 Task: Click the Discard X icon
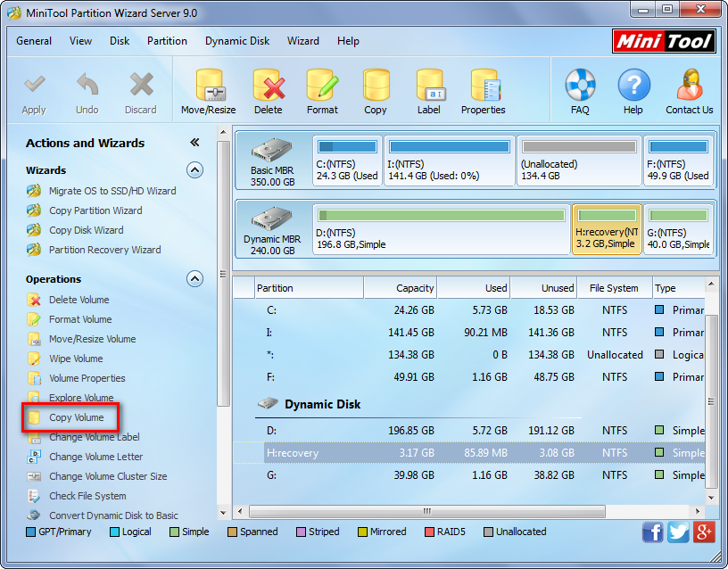(141, 86)
